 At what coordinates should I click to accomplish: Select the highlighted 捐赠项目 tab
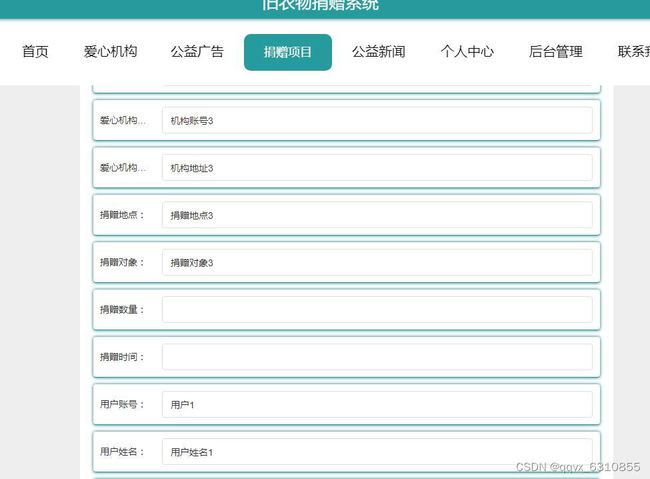(288, 52)
